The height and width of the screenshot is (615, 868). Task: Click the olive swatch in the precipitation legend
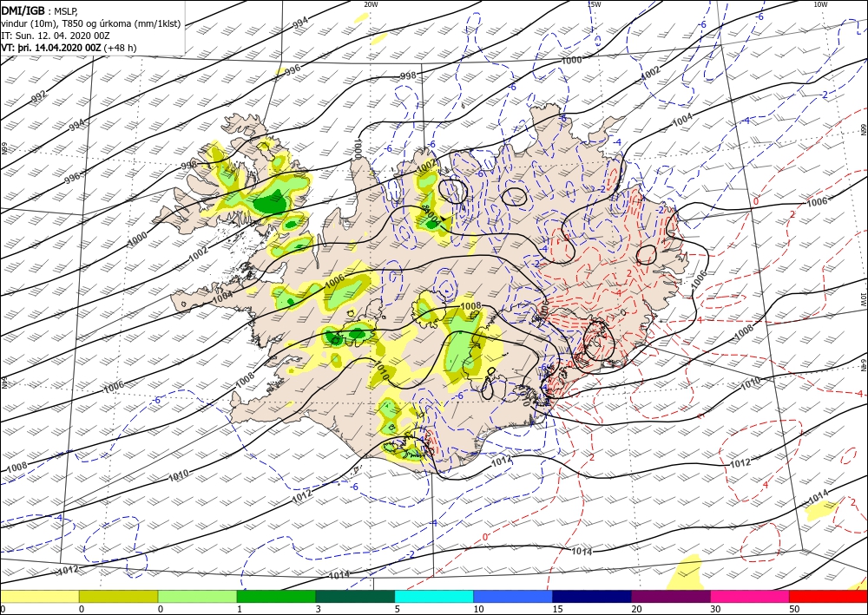[118, 596]
